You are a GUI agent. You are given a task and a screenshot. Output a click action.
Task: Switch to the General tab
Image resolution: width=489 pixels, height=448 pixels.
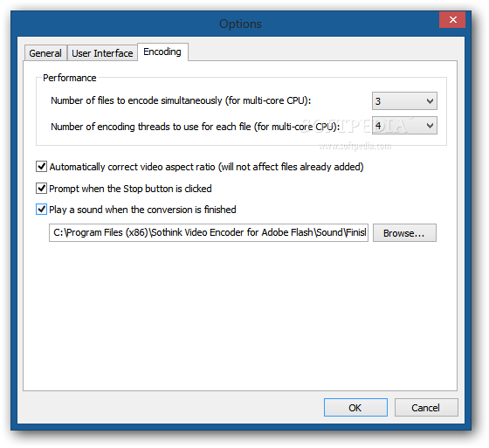click(x=45, y=53)
